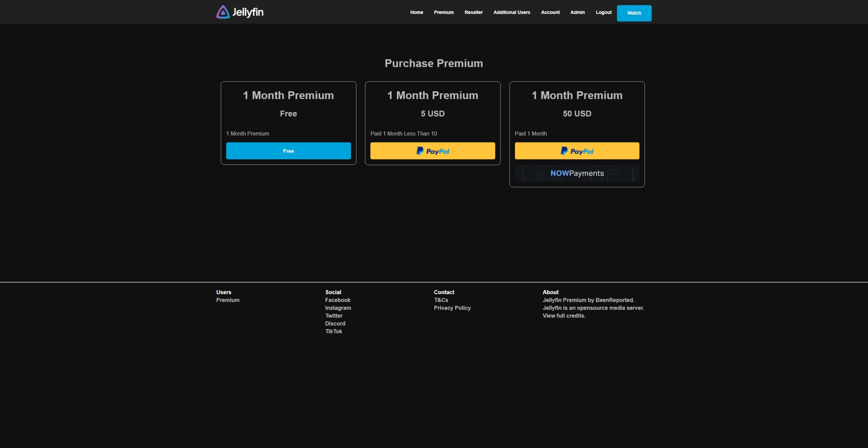Visit the Discord footer link
The width and height of the screenshot is (868, 448).
tap(335, 324)
